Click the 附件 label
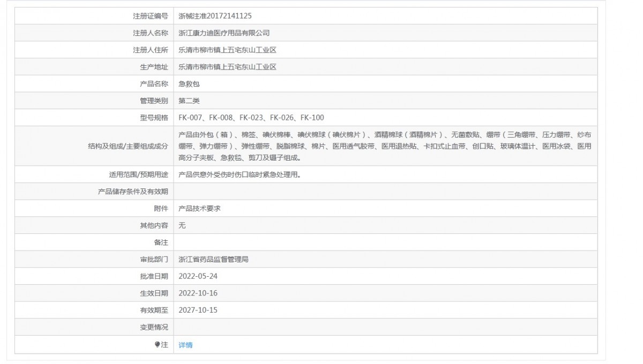Viewport: 643px width, 364px height. click(161, 208)
